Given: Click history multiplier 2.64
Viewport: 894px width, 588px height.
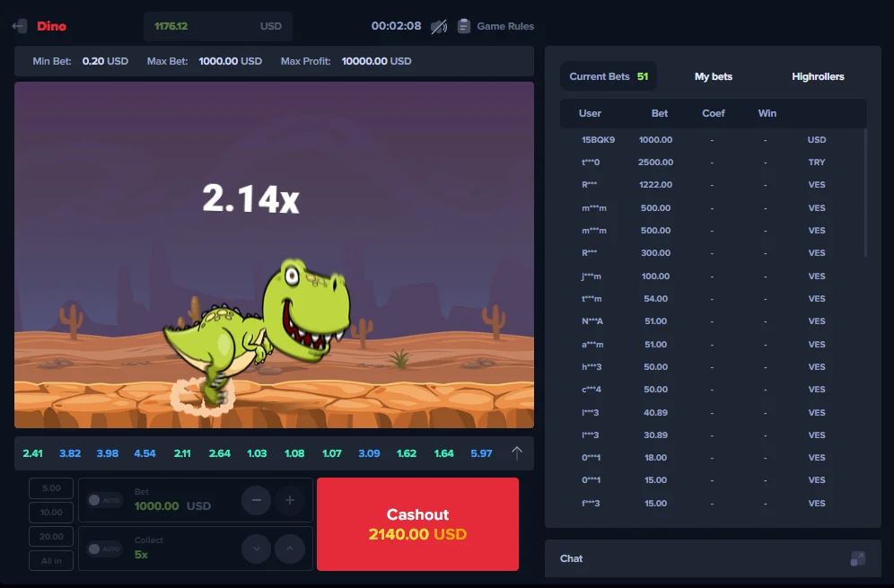Looking at the screenshot, I should point(220,453).
